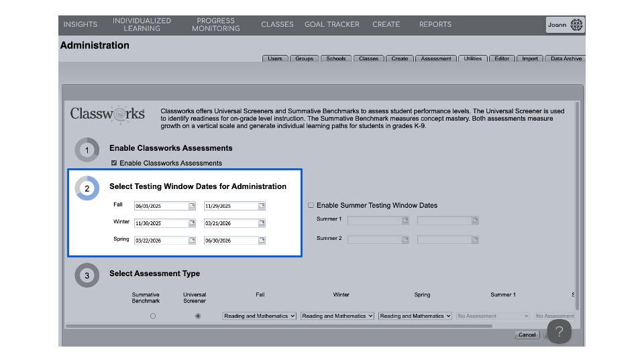Click the Classworks logo
The width and height of the screenshot is (644, 362).
pyautogui.click(x=107, y=114)
